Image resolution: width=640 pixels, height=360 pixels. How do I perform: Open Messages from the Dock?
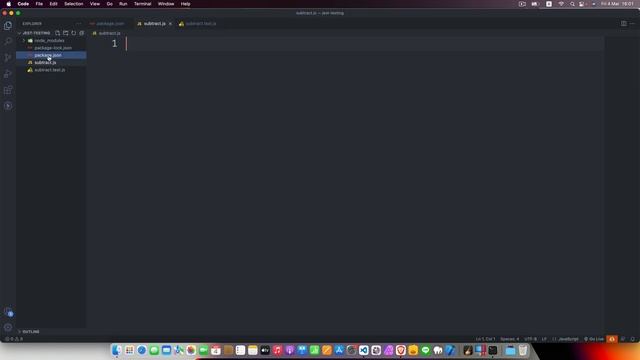coord(154,350)
